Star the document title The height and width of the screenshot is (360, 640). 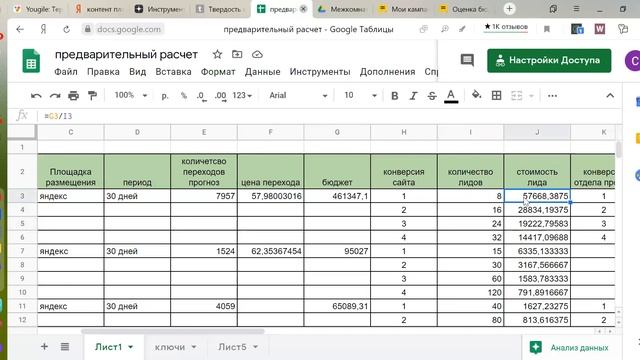click(x=217, y=54)
